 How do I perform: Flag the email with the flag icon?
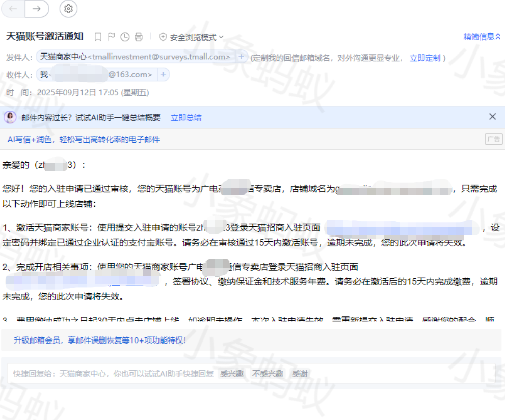point(112,37)
